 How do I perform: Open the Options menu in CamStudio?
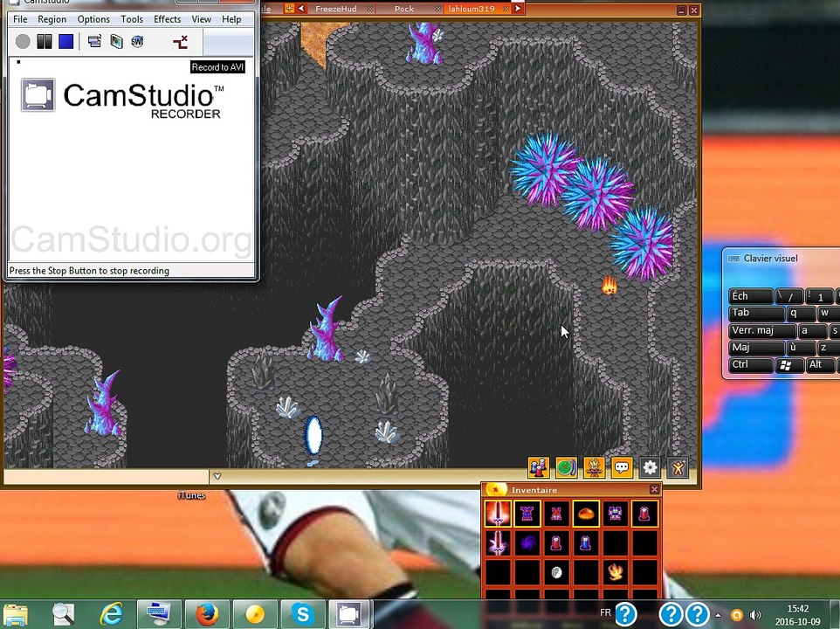tap(93, 19)
